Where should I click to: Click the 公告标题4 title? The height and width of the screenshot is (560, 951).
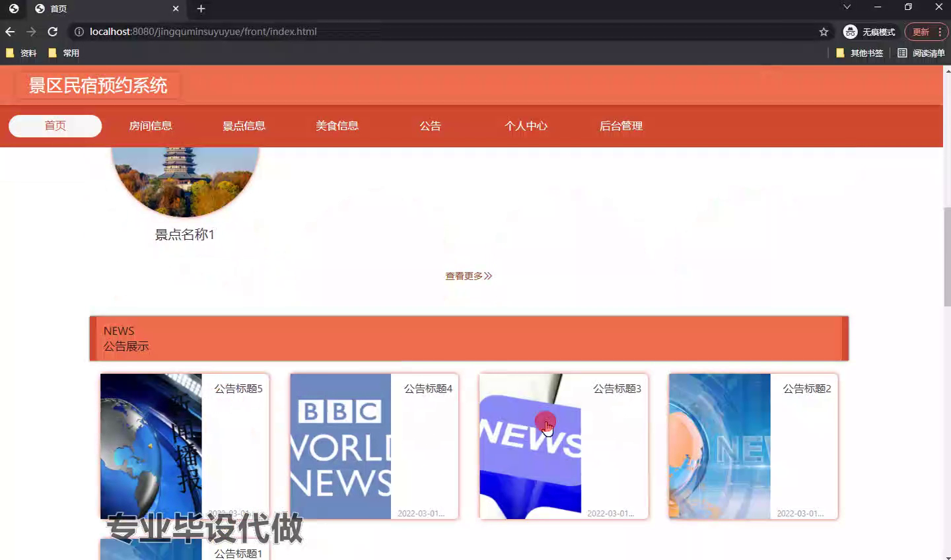point(428,389)
